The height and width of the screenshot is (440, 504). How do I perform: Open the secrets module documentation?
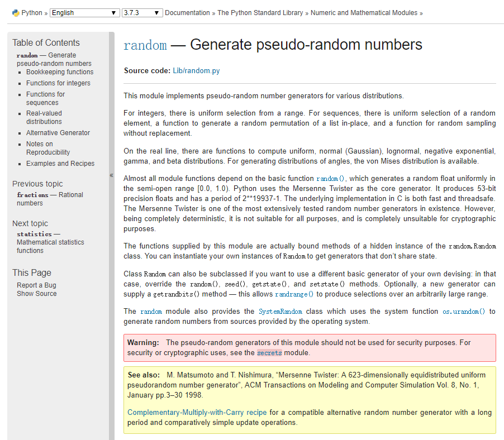point(269,352)
